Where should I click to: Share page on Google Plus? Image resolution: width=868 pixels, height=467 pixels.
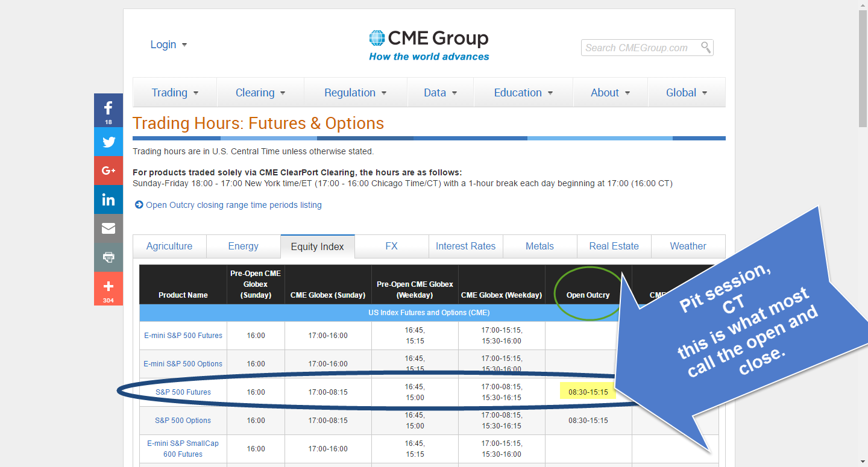pos(108,171)
